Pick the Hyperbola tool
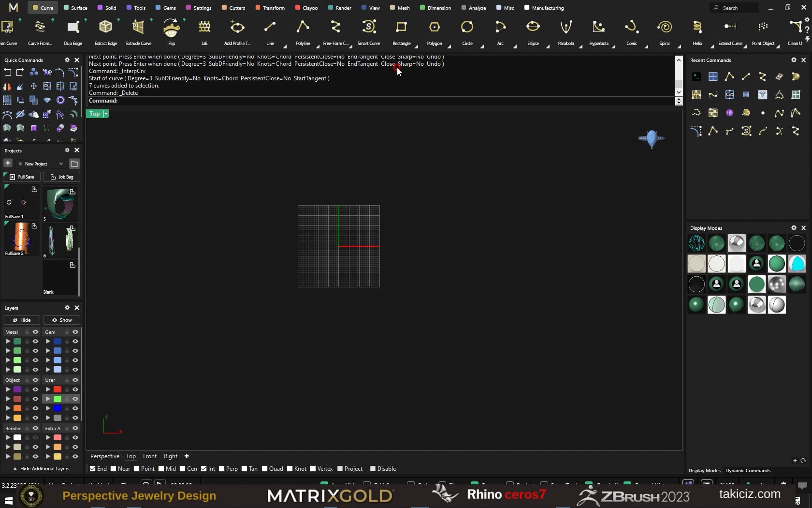The height and width of the screenshot is (508, 812). click(x=599, y=32)
